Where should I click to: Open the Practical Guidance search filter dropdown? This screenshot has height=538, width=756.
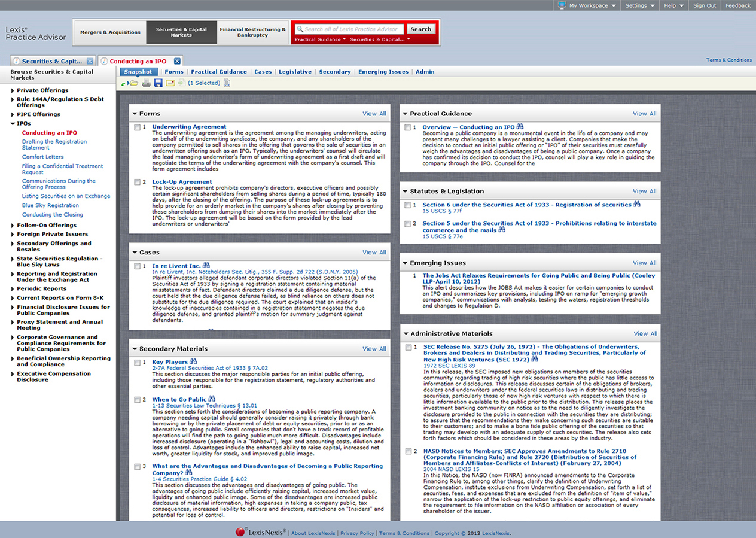(x=320, y=39)
